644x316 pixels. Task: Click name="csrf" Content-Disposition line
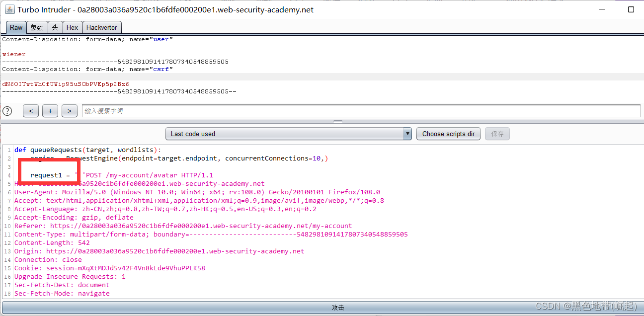coord(87,69)
